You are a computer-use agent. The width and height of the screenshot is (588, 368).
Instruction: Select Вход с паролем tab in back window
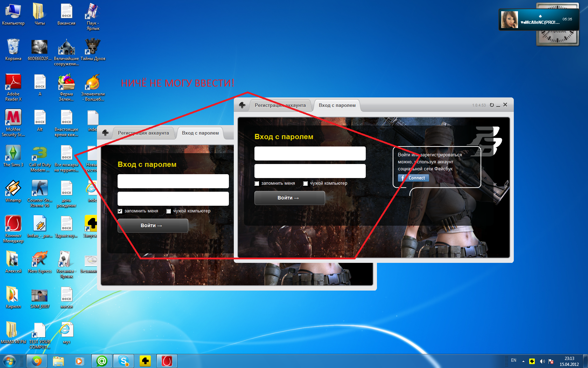click(x=200, y=133)
